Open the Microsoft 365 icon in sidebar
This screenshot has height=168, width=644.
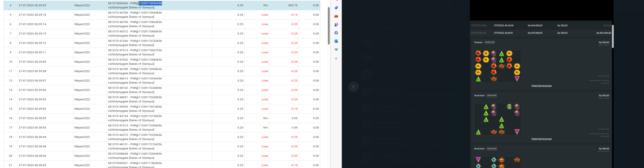pos(336,33)
